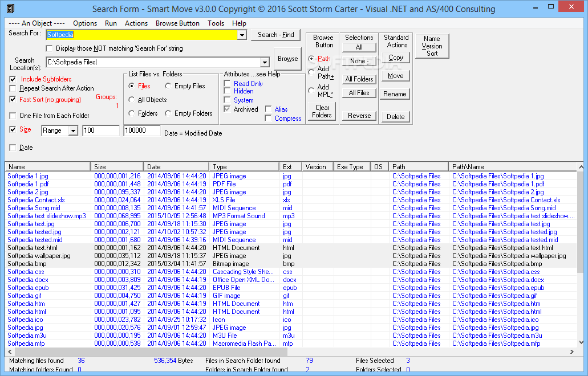Click the Reverse selection button
Image resolution: width=588 pixels, height=376 pixels.
click(x=359, y=116)
